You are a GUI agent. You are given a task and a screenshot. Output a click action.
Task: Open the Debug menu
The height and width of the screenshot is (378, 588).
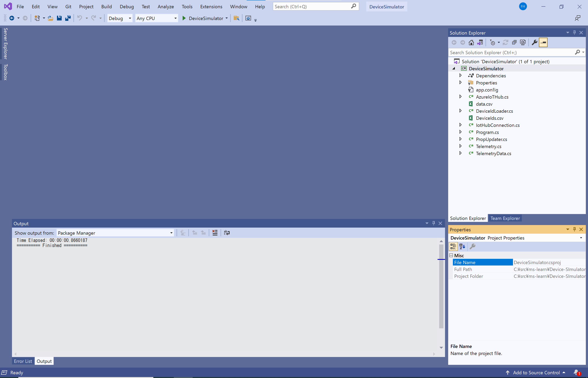(x=127, y=7)
